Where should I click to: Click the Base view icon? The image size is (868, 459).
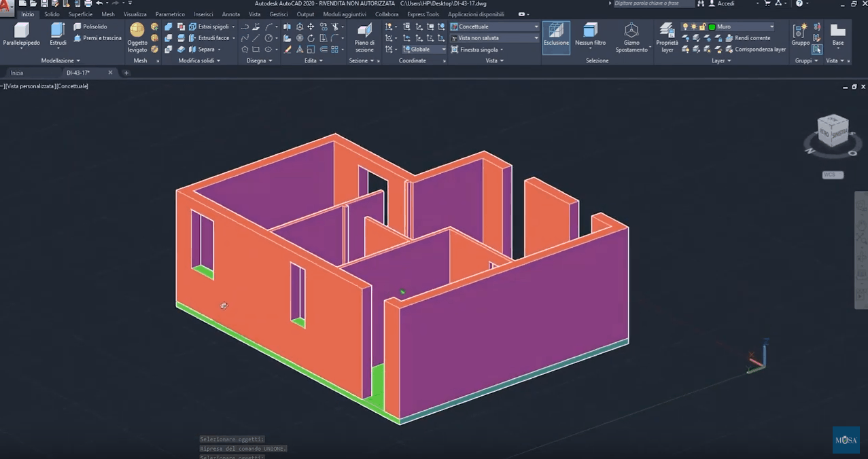click(x=838, y=34)
